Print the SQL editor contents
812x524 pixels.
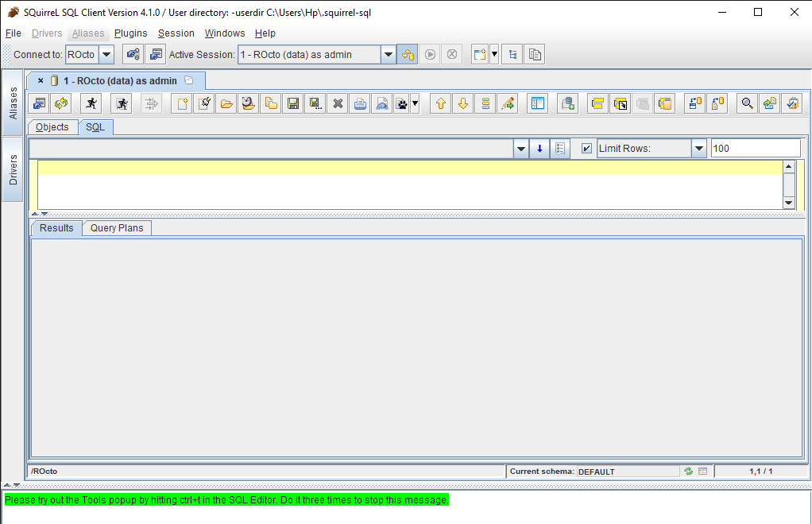point(359,103)
